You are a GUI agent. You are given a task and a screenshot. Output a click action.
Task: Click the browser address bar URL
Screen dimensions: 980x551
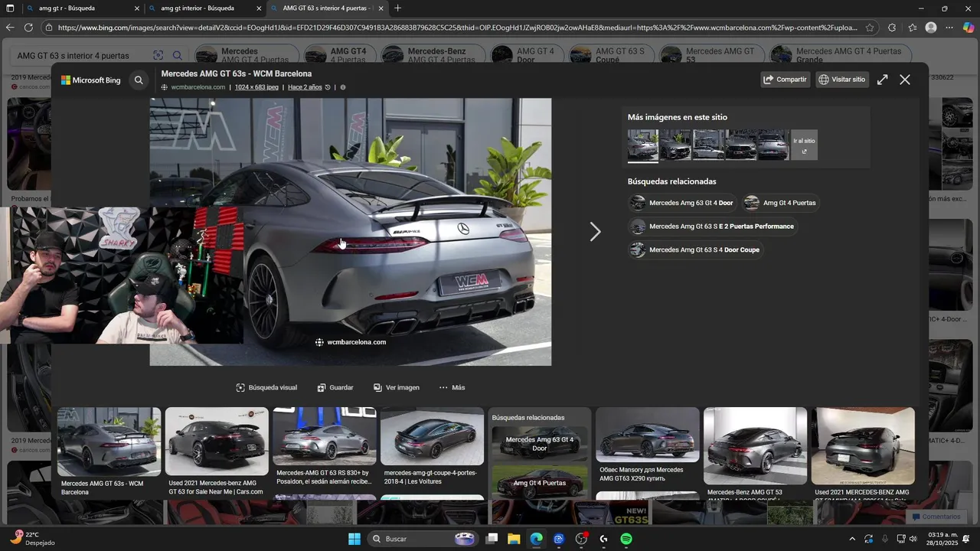[457, 28]
